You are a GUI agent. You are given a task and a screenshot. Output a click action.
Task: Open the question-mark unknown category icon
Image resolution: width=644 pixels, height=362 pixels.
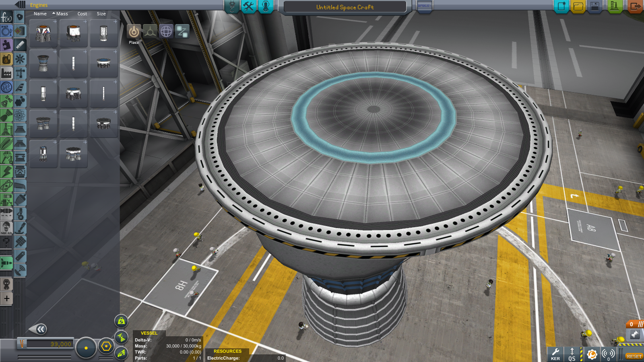(x=6, y=242)
